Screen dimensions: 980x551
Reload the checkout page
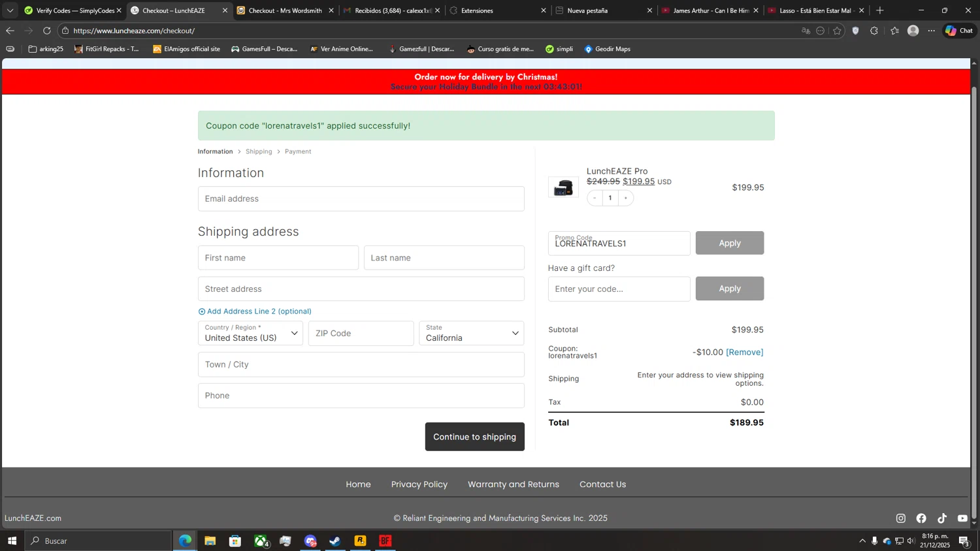tap(47, 31)
